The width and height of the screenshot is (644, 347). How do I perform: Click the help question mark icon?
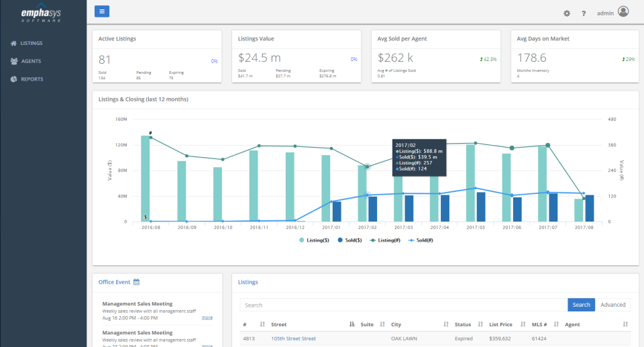point(583,13)
